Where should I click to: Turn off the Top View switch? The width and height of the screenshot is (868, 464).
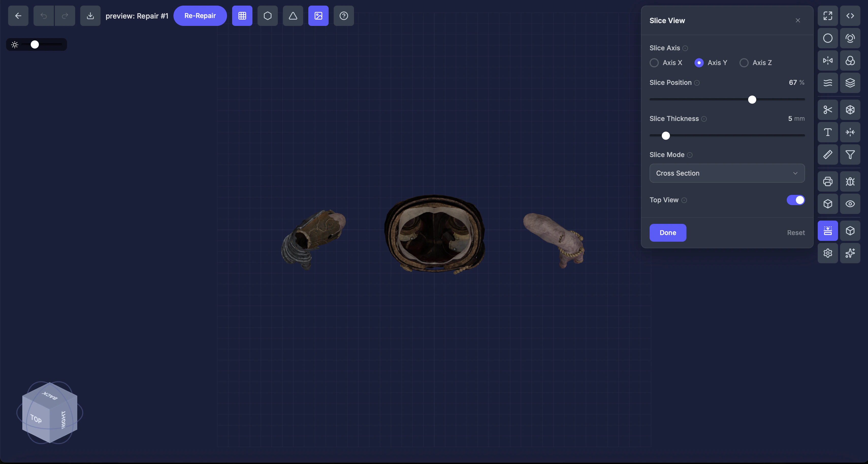click(x=795, y=200)
